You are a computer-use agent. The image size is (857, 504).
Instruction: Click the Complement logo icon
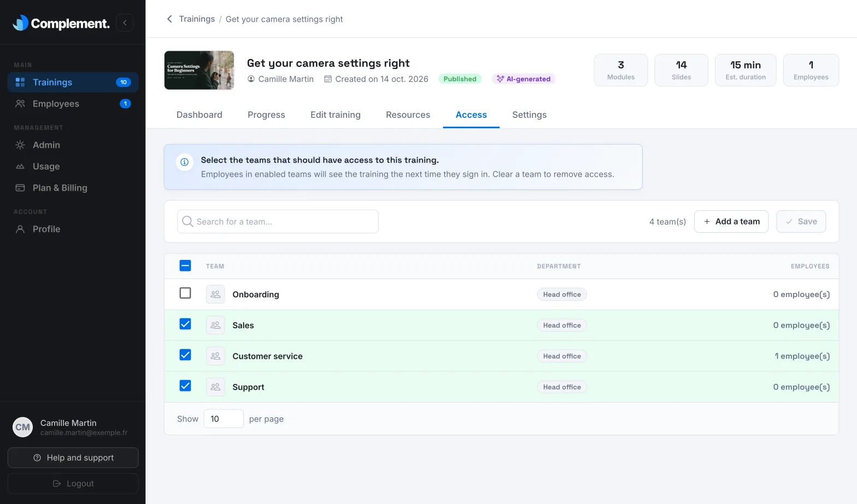coord(20,22)
